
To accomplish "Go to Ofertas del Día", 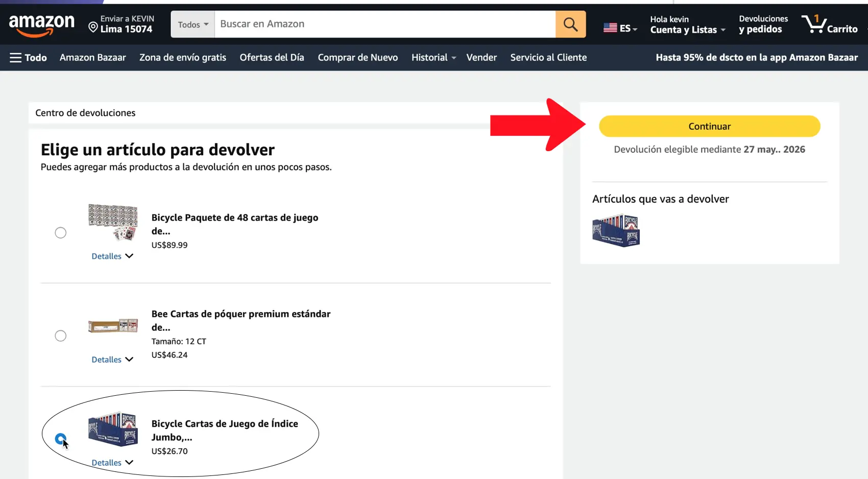I will 272,58.
